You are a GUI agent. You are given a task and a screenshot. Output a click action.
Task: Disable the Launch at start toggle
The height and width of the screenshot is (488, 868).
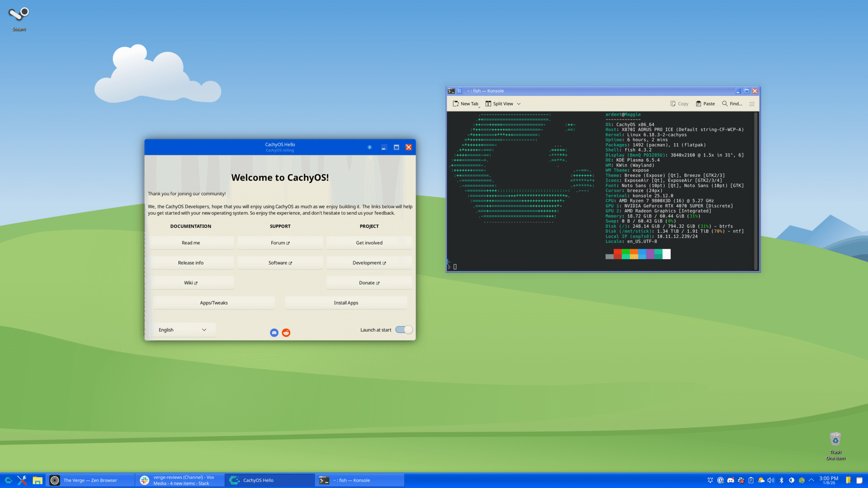pos(403,329)
